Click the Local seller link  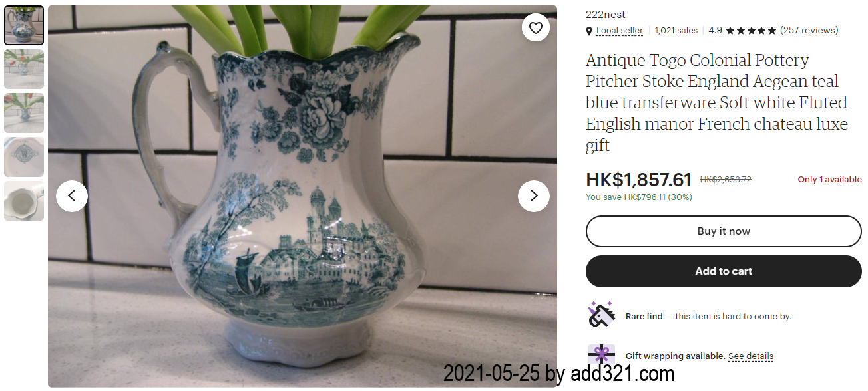pos(620,31)
